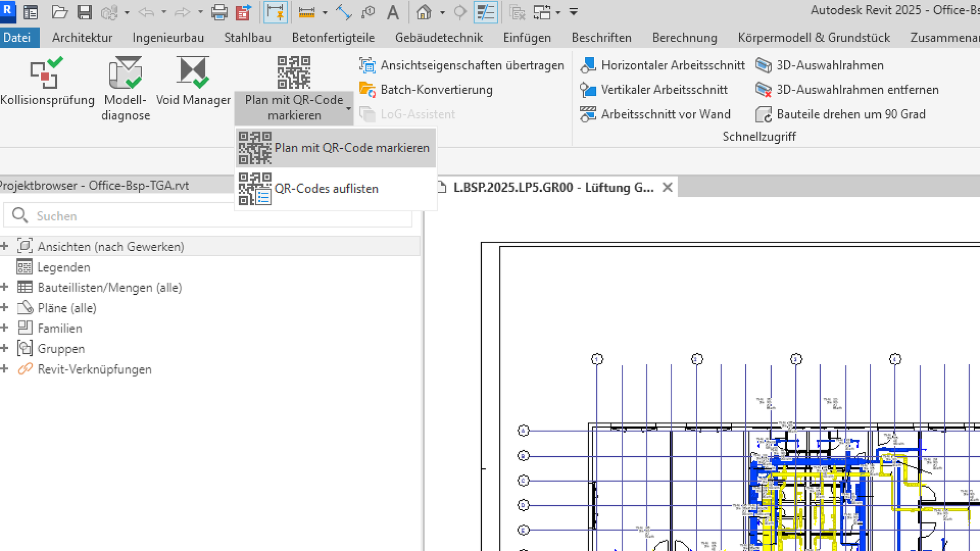The image size is (980, 551).
Task: Click Ansichtseigenschaften übertragen
Action: point(462,65)
